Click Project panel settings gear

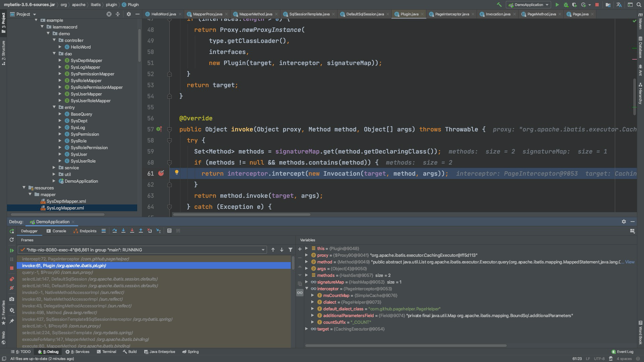coord(128,14)
